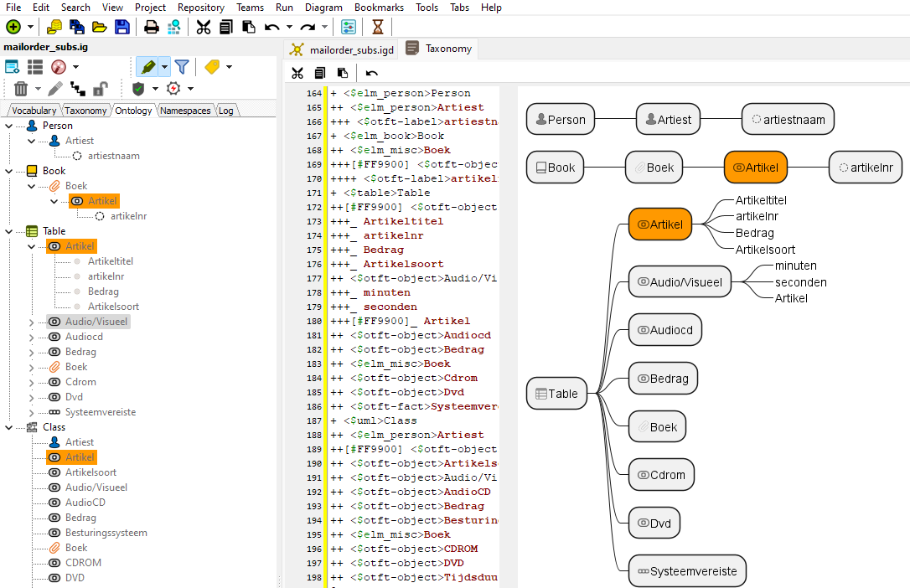This screenshot has width=910, height=588.
Task: Click the Save floppy disk icon
Action: tap(122, 27)
